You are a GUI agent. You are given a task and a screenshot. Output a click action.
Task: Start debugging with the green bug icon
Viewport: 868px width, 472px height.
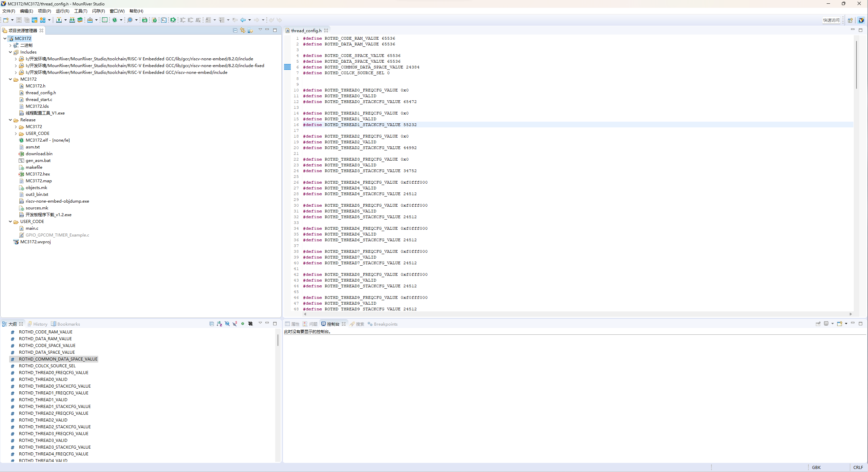[115, 20]
